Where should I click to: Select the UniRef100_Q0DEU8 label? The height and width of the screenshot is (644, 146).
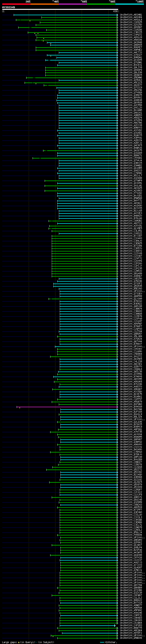click(131, 100)
